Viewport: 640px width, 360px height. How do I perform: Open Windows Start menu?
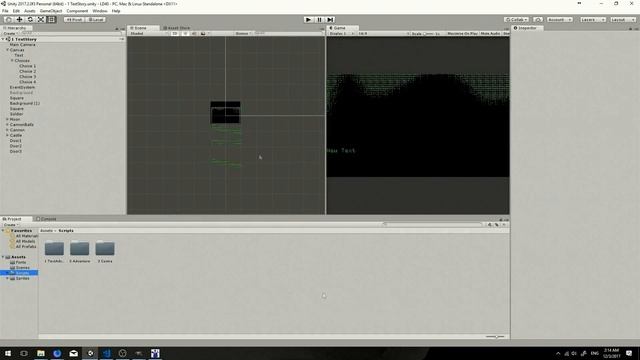[8, 353]
